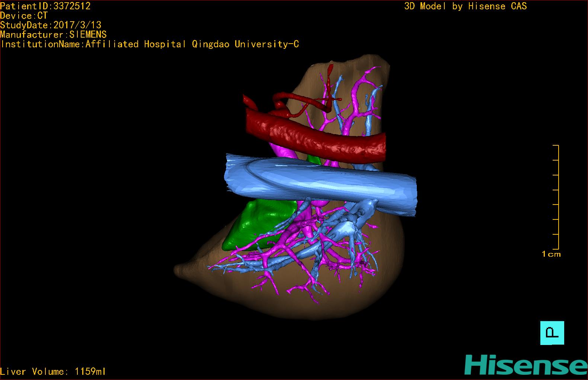Select the large red aorta vessel

coord(316,138)
